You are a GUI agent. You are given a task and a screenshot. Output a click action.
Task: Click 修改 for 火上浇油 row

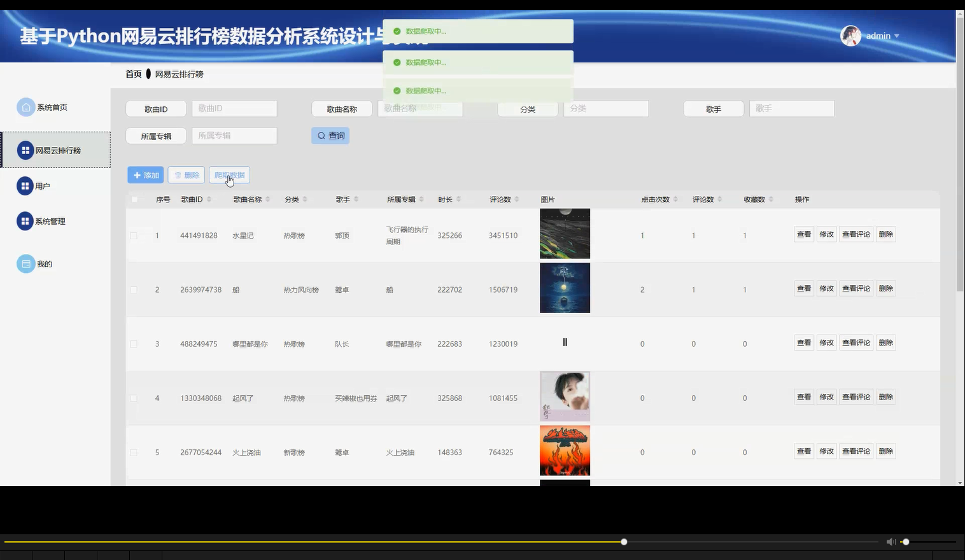[x=826, y=451]
